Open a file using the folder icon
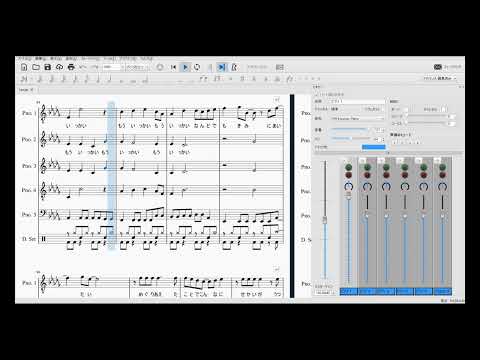 [x=36, y=67]
